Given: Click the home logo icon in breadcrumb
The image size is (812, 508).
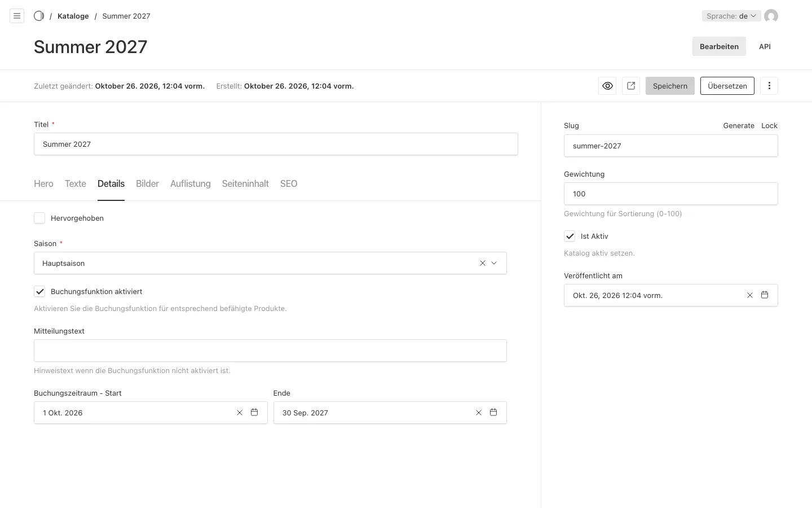Looking at the screenshot, I should click(x=39, y=16).
